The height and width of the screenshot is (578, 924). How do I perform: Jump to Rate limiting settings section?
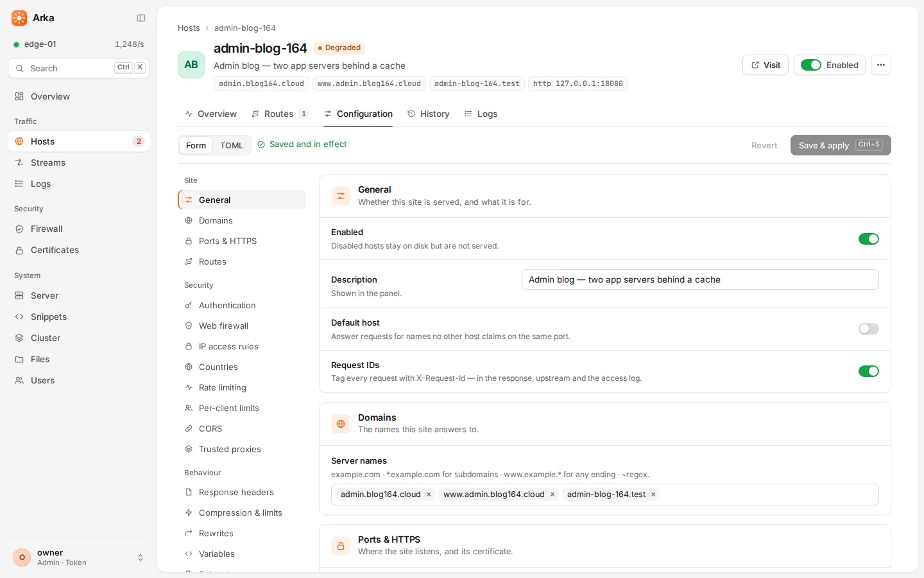242,387
